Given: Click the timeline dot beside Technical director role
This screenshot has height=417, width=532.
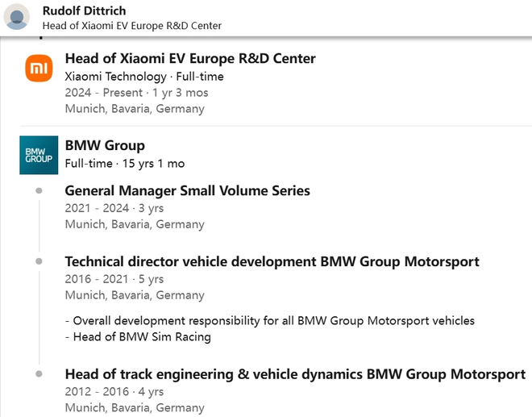Looking at the screenshot, I should click(x=39, y=262).
